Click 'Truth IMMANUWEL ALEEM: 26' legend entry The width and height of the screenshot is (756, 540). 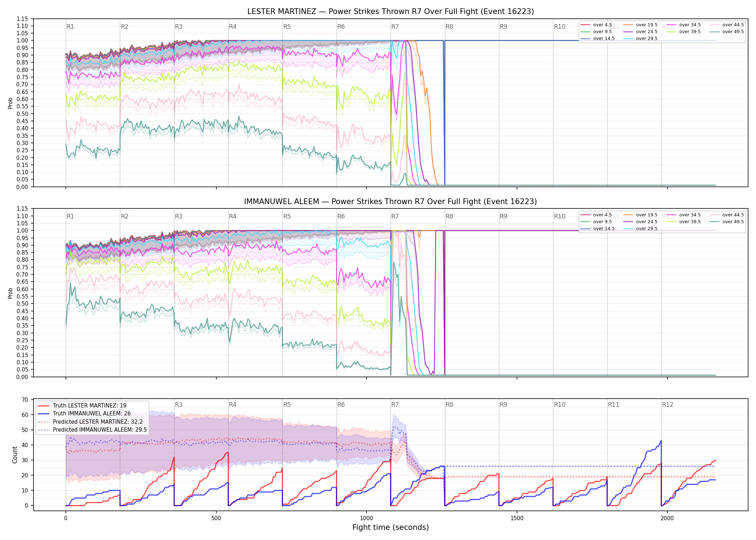84,414
